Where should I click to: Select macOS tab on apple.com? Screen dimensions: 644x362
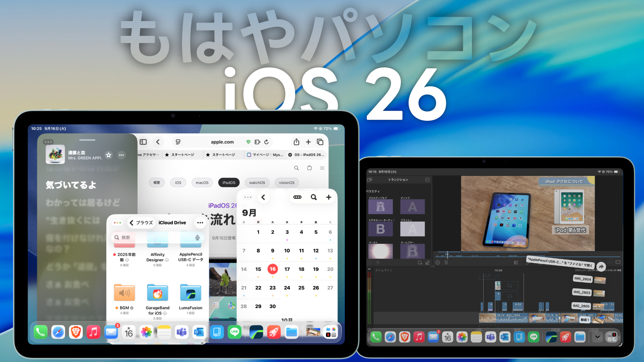tap(202, 183)
